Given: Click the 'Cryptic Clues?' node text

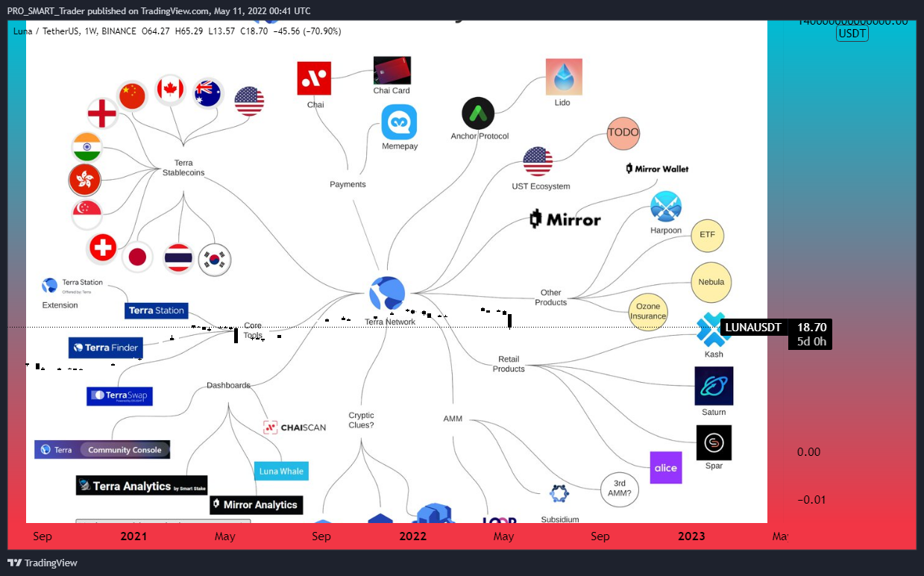Looking at the screenshot, I should coord(362,420).
